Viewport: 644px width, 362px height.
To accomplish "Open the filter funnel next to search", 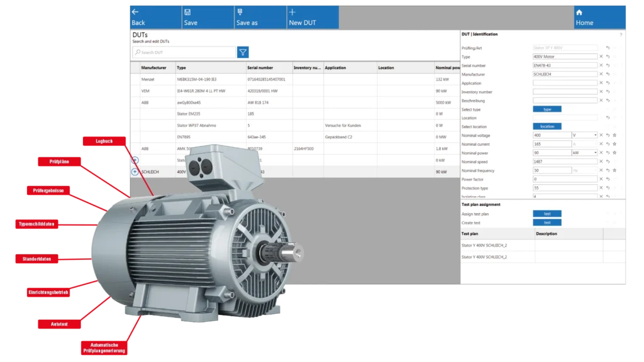I will 243,52.
